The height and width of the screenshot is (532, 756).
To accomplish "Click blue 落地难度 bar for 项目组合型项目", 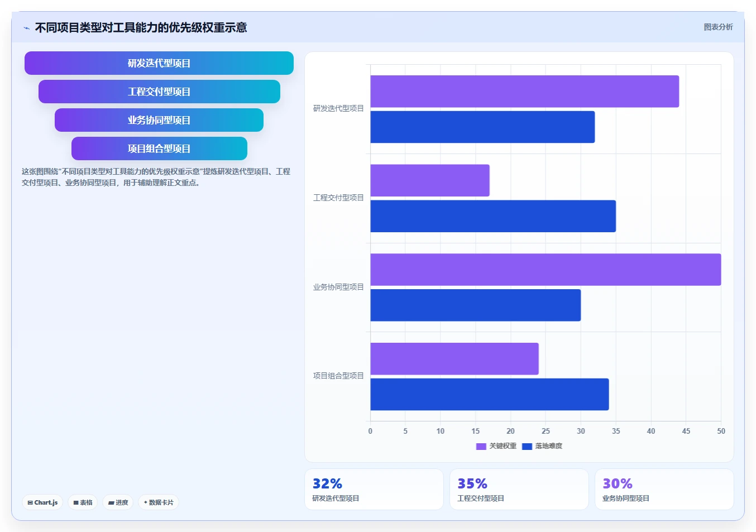I will (x=490, y=395).
